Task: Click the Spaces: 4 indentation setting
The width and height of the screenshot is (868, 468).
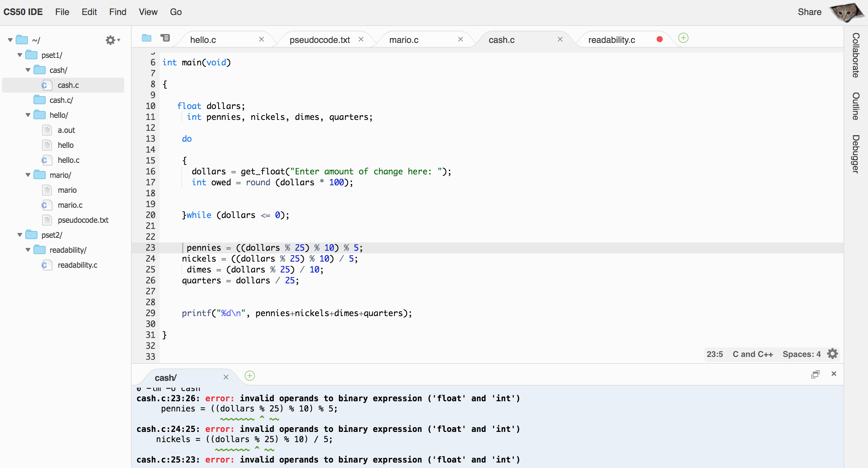Action: 802,354
